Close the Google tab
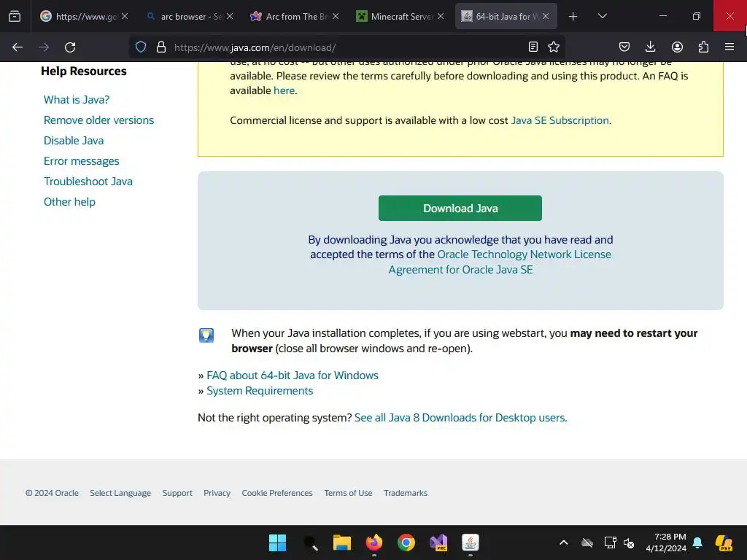This screenshot has height=560, width=747. tap(125, 16)
